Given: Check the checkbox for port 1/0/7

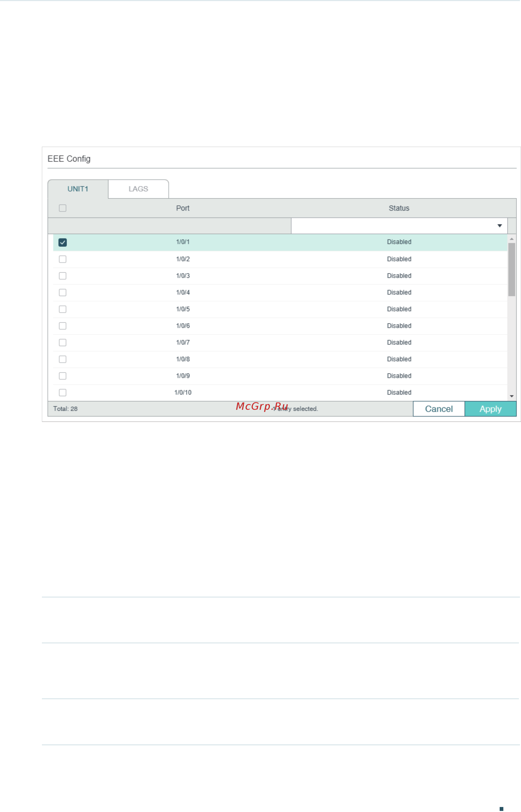Looking at the screenshot, I should click(x=62, y=342).
